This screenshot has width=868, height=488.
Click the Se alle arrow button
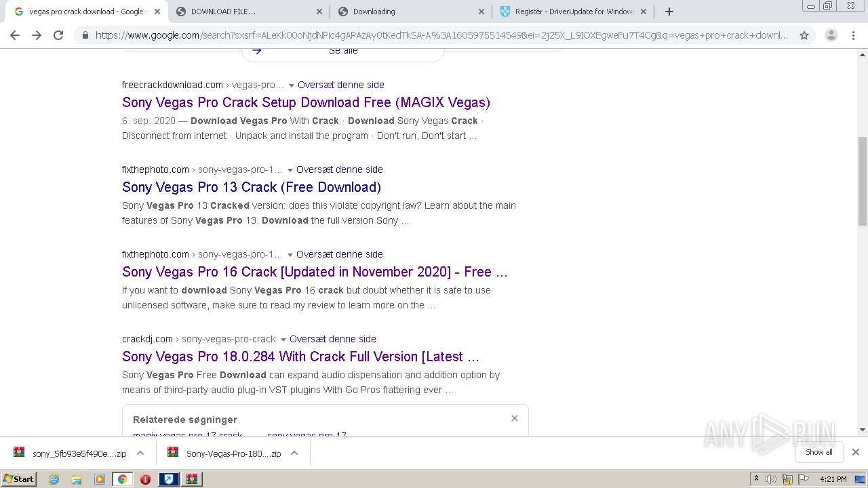click(x=343, y=52)
